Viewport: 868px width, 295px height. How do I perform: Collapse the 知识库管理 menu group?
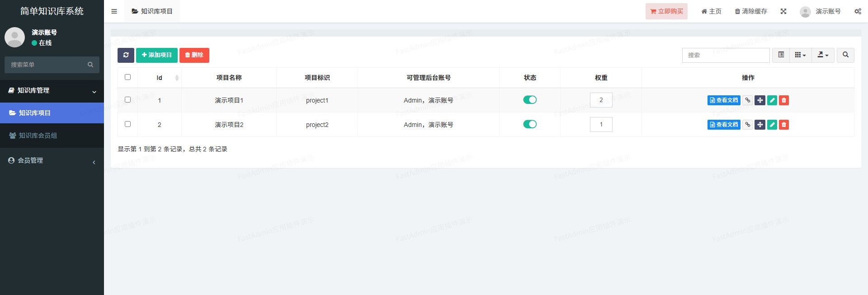tap(52, 91)
